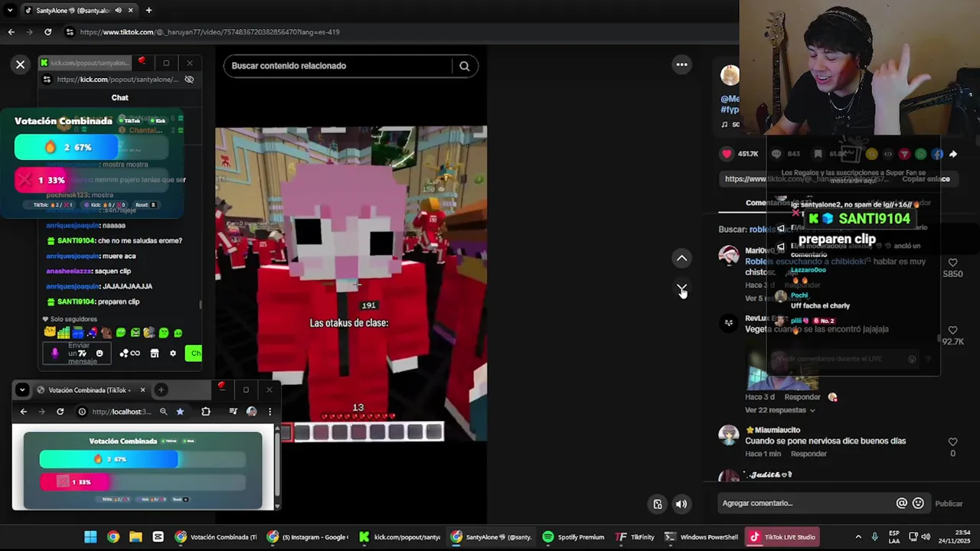The height and width of the screenshot is (551, 980).
Task: Go to previous video with up arrow
Action: 681,259
